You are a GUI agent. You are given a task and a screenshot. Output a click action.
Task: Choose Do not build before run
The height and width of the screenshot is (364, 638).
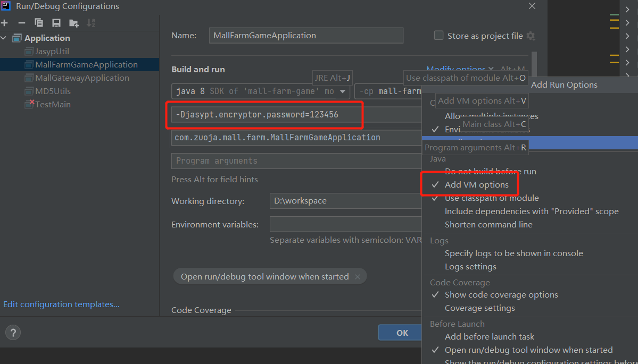(x=490, y=172)
